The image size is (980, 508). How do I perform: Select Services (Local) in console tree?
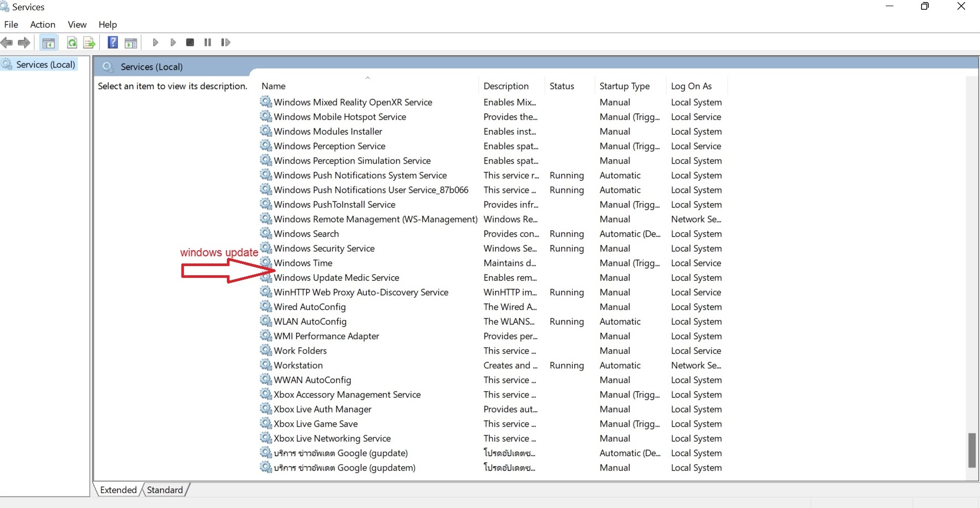(x=46, y=64)
